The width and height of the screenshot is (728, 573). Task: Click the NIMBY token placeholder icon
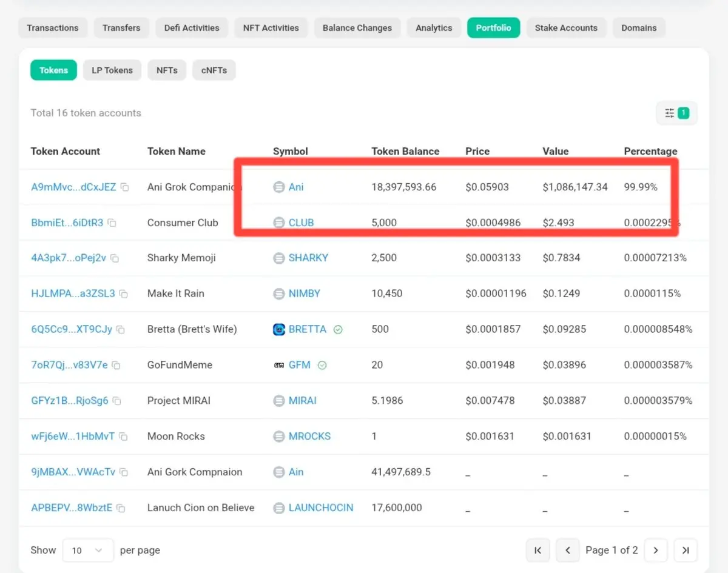coord(279,293)
